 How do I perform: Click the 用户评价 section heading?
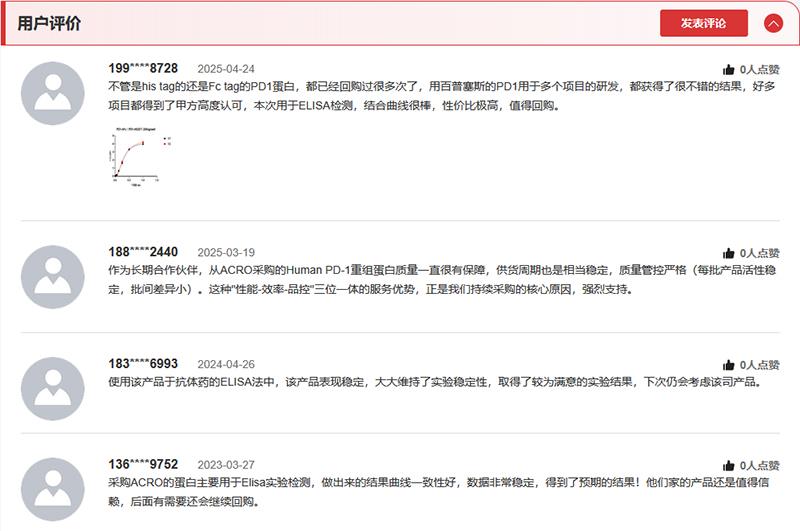click(x=50, y=23)
